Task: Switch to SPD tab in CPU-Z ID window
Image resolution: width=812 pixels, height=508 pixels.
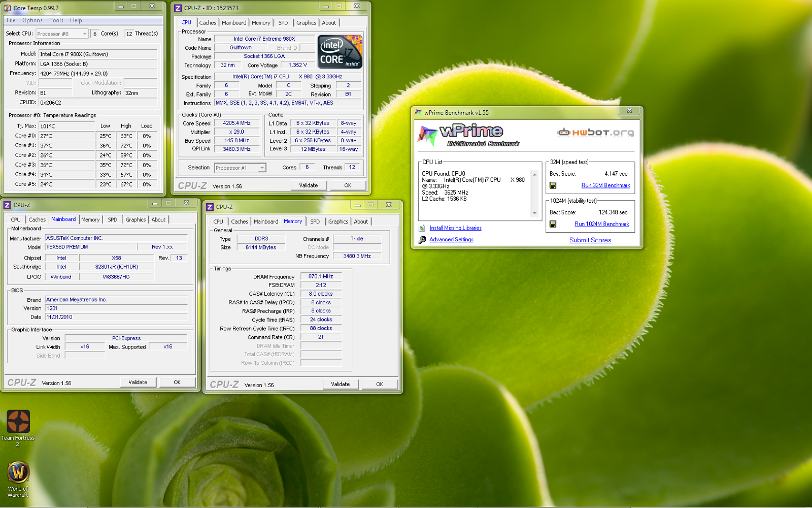Action: [x=283, y=23]
